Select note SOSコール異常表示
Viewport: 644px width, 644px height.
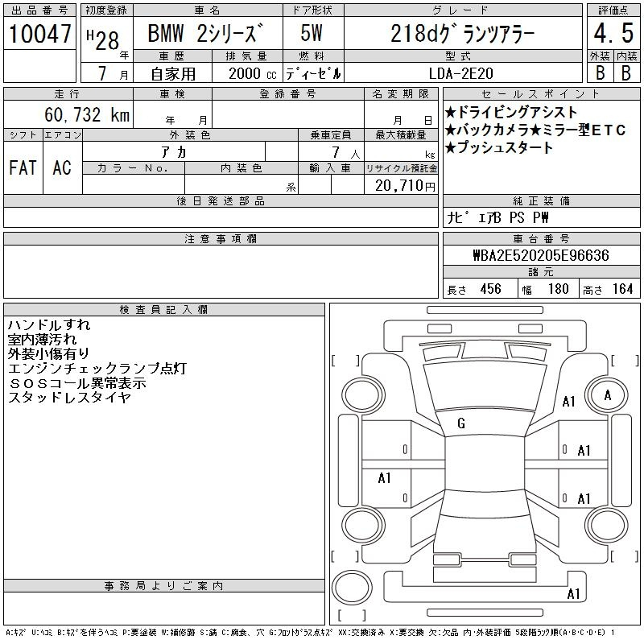coord(77,383)
